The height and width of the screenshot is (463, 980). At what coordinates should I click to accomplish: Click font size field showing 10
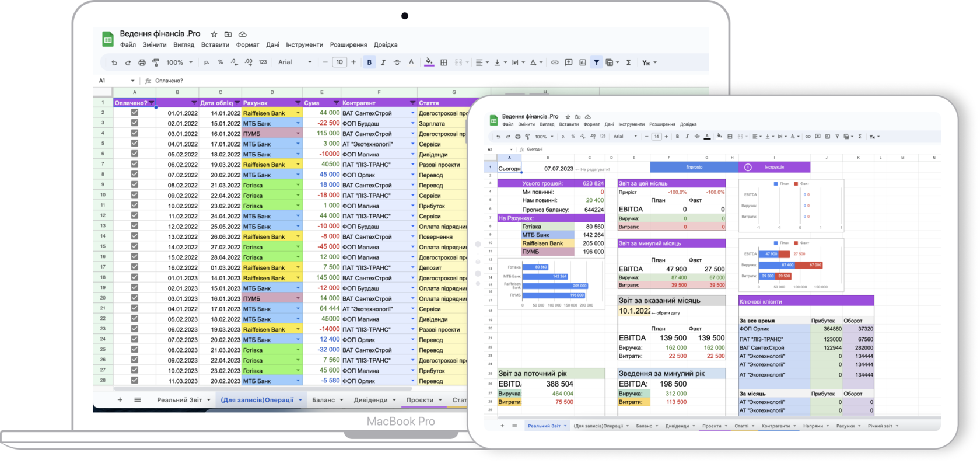339,62
